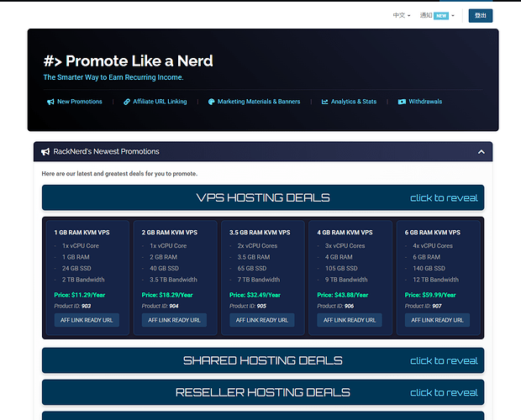Click 'click to reveal' on VPS Hosting Deals
The image size is (521, 420).
coord(444,198)
